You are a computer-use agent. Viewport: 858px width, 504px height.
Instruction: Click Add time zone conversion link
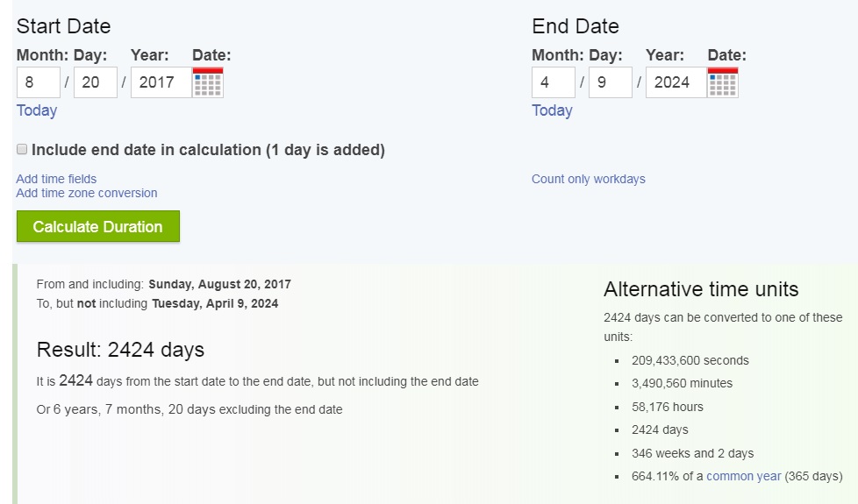87,193
